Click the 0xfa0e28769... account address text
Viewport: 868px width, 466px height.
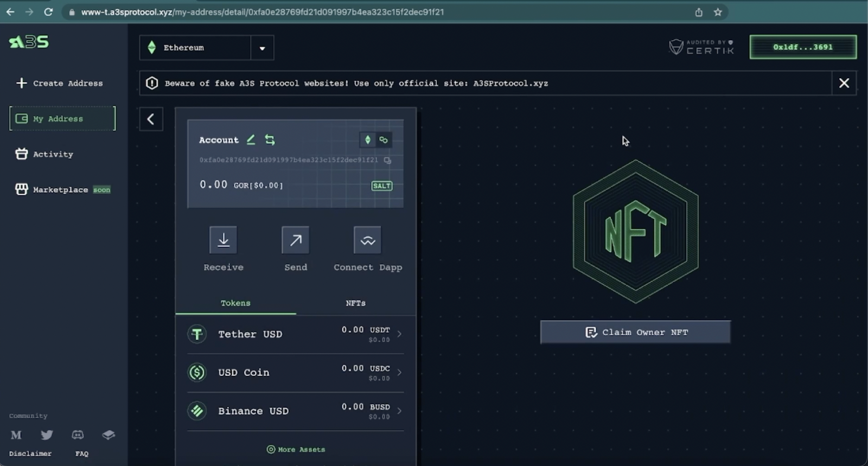(289, 160)
